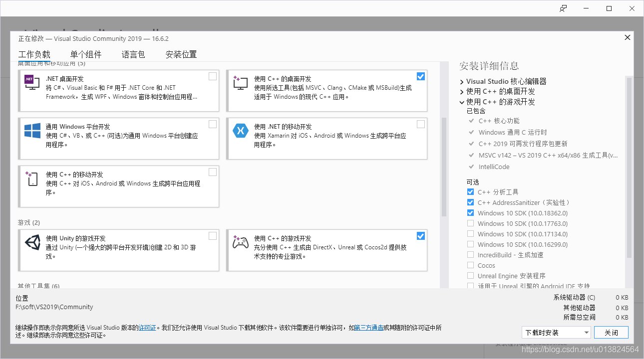The image size is (644, 359).
Task: Click the 游戏 (2) section heading
Action: 29,222
